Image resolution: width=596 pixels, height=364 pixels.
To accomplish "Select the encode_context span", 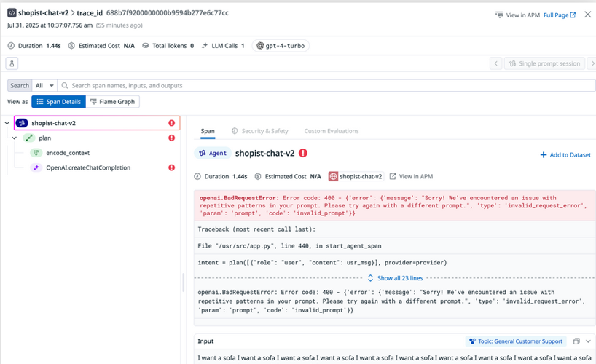I will click(67, 153).
